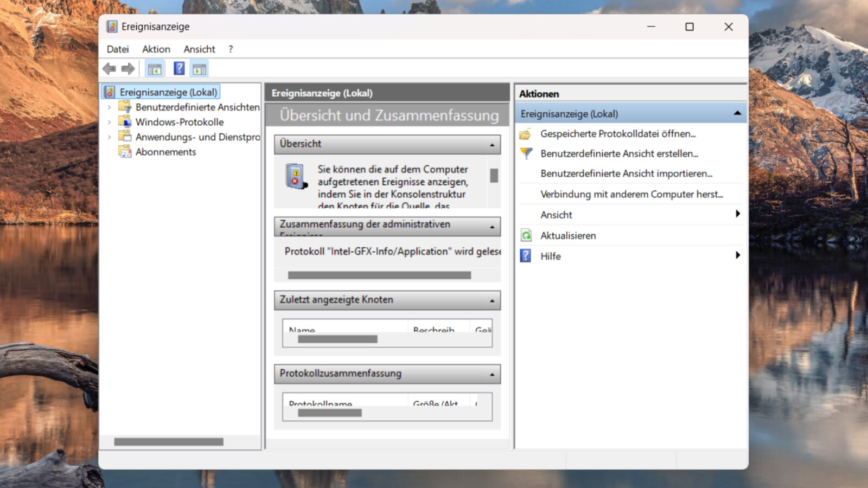Click the forward arrow toolbar icon

coord(128,69)
